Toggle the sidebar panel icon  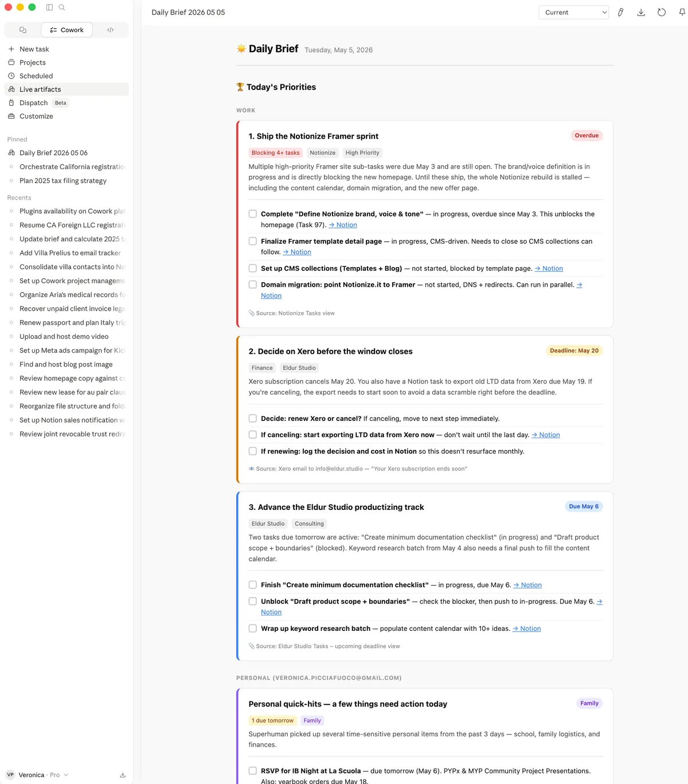[x=49, y=7]
